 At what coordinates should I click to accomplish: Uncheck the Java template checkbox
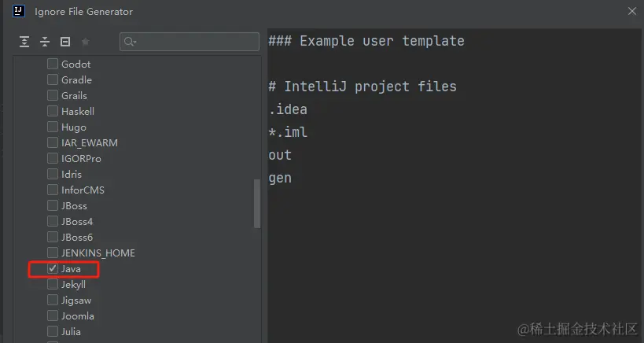point(53,269)
